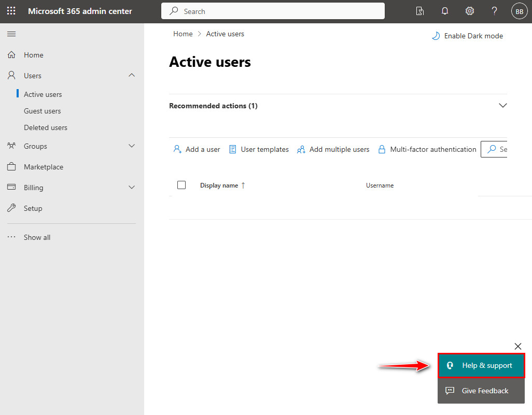
Task: Click the Username column header
Action: [380, 185]
